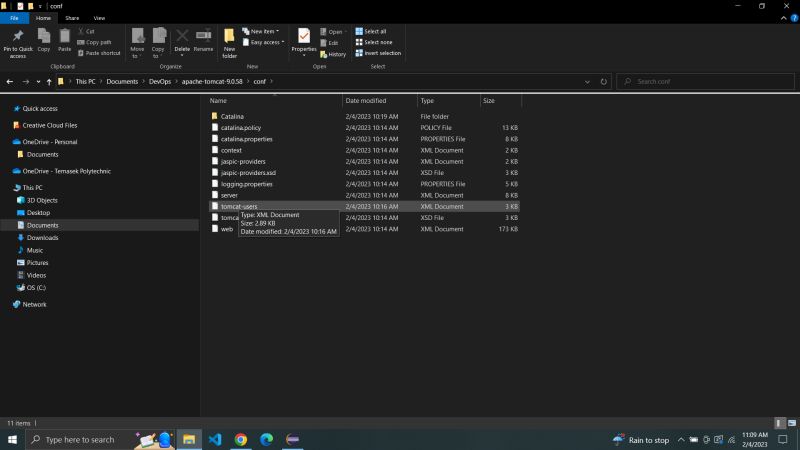Switch to the Home ribbon tab
This screenshot has width=800, height=450.
point(43,18)
